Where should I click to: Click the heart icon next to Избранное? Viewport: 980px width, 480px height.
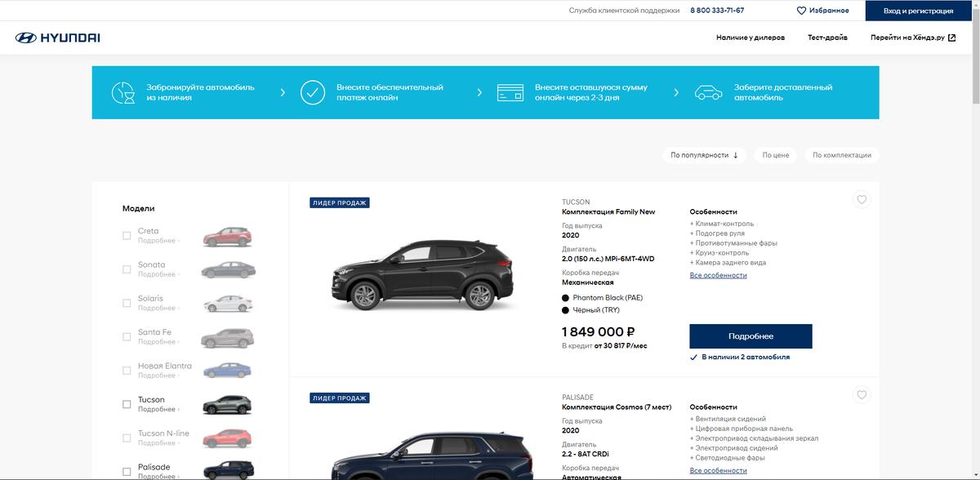[x=801, y=11]
